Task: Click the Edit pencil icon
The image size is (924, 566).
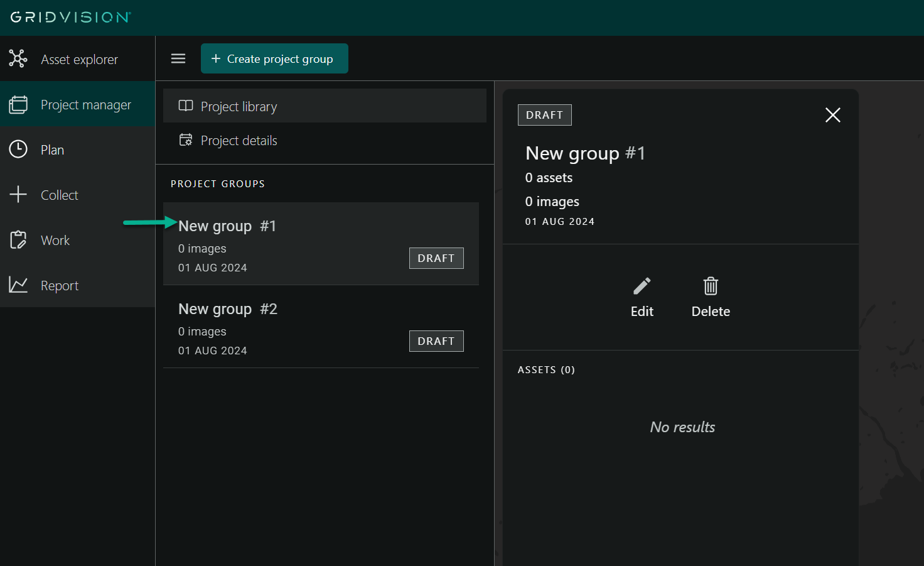Action: click(x=642, y=286)
